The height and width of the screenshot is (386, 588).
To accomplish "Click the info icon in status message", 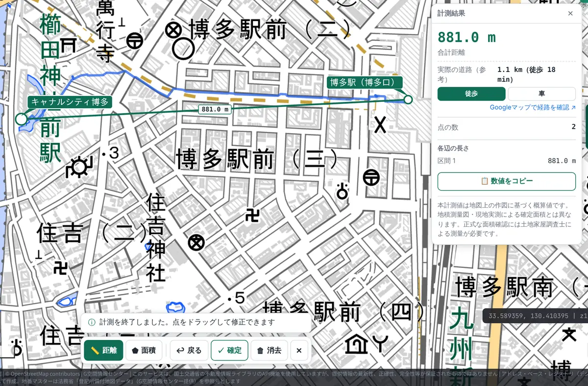I will click(92, 322).
